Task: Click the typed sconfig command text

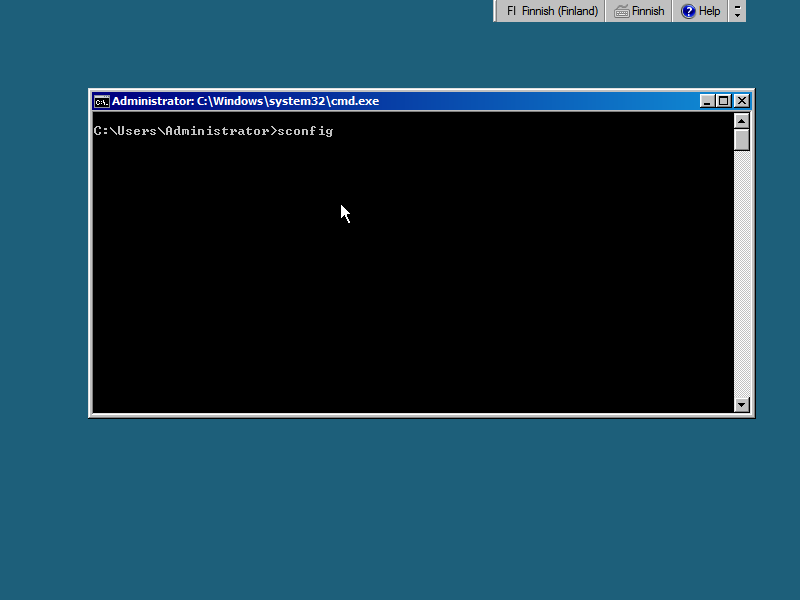Action: point(304,131)
